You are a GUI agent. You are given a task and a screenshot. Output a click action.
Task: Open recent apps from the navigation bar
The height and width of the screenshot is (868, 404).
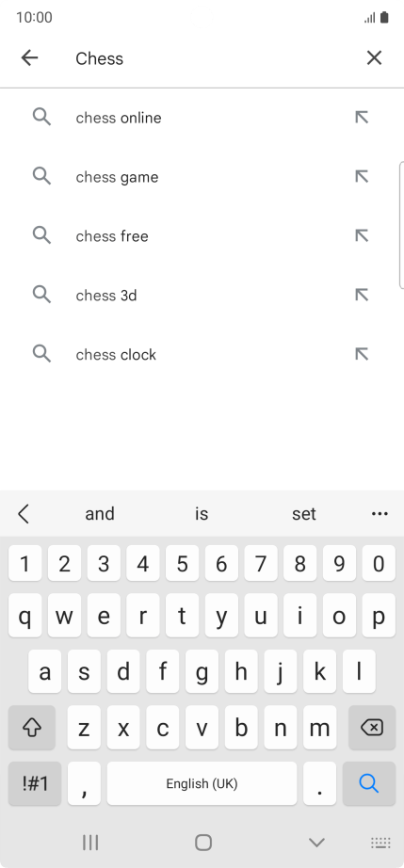[x=90, y=843]
